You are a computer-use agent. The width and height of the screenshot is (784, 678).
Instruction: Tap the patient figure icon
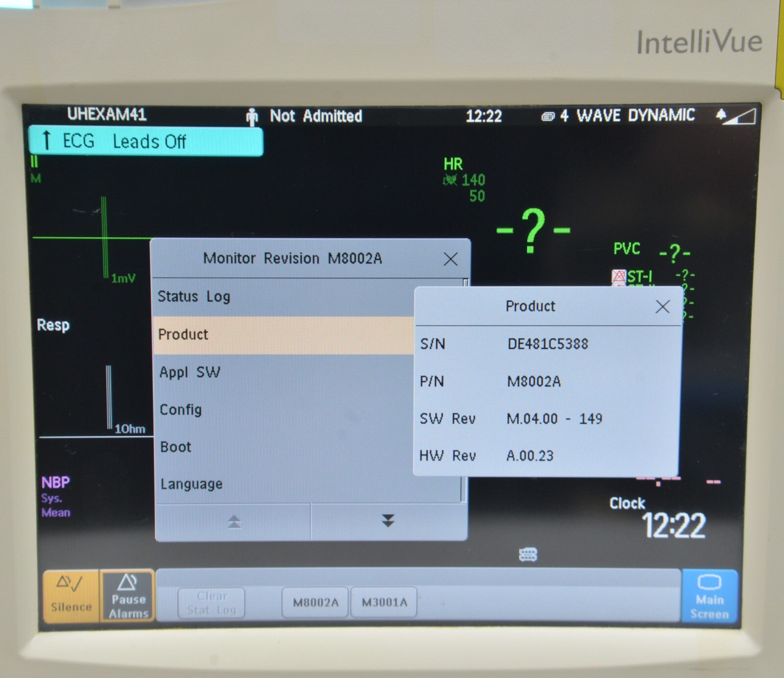coord(252,117)
